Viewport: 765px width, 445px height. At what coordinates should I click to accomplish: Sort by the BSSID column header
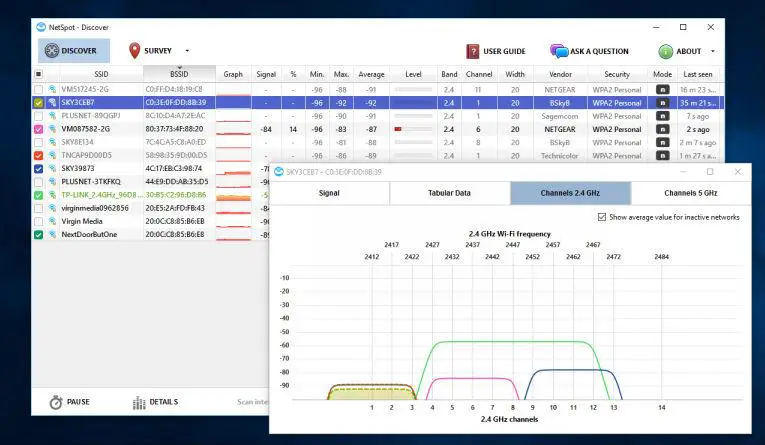179,74
